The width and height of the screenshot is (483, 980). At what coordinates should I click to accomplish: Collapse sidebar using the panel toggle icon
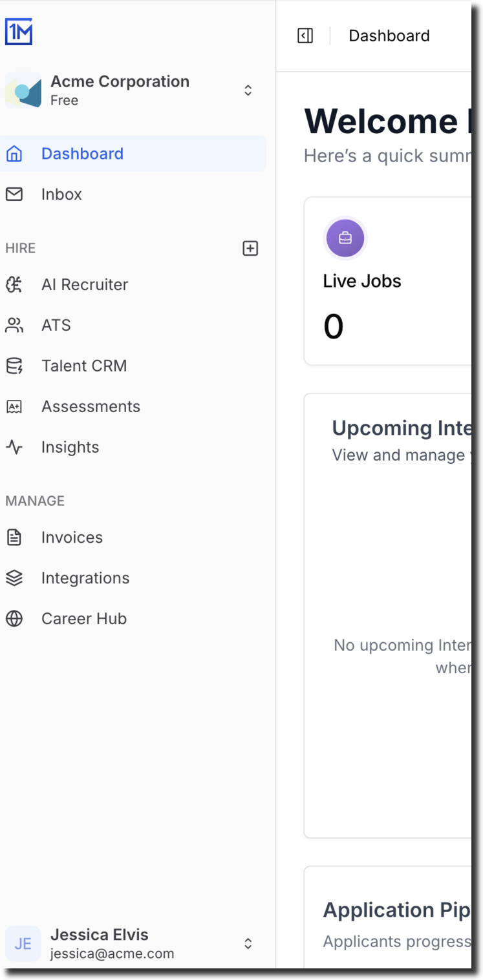click(x=305, y=36)
